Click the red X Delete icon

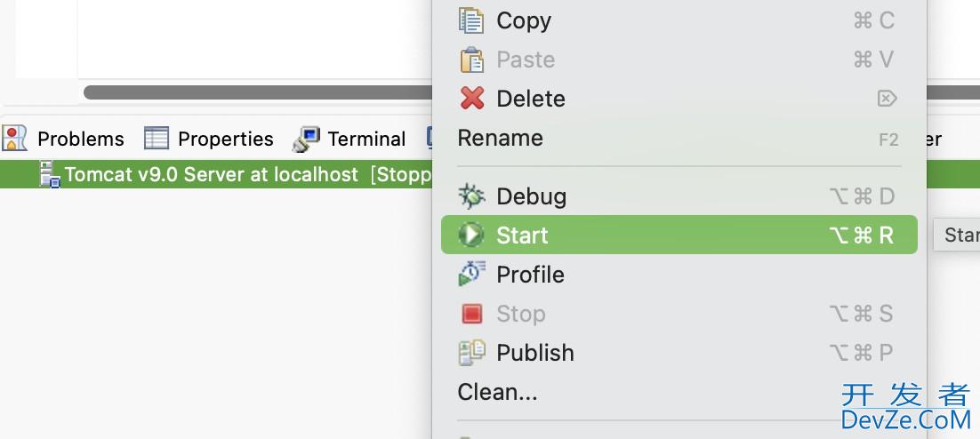[471, 99]
